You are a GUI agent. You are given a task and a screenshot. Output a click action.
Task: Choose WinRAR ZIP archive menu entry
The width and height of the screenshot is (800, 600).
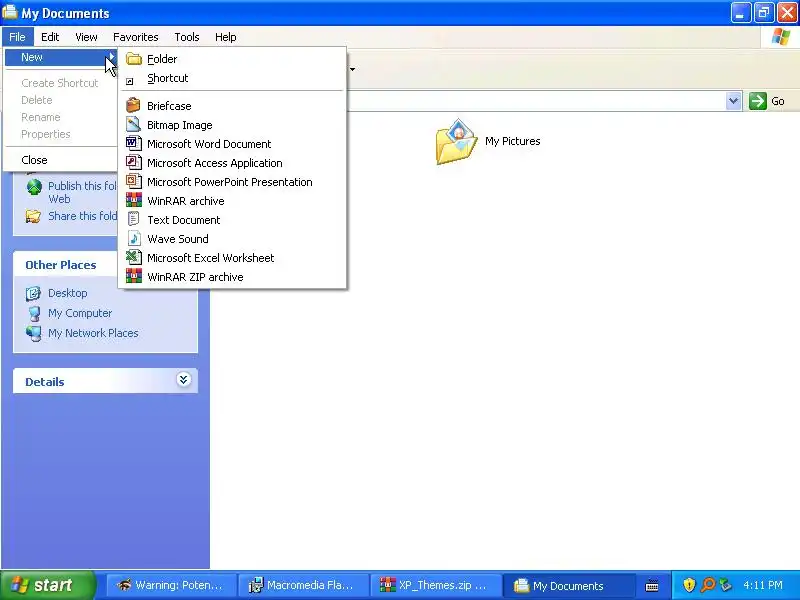point(233,277)
